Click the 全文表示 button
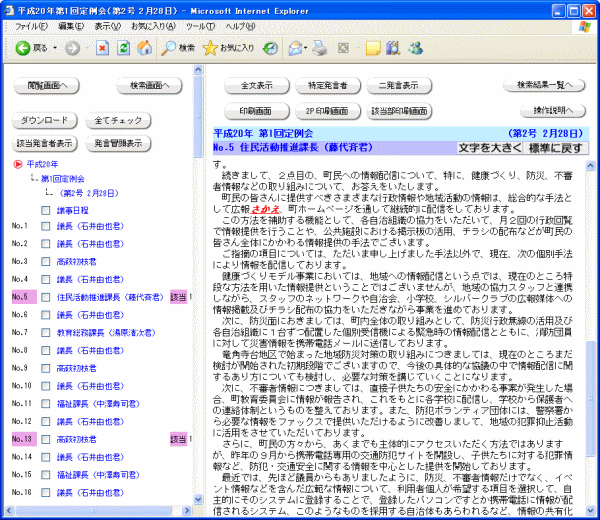 click(257, 86)
